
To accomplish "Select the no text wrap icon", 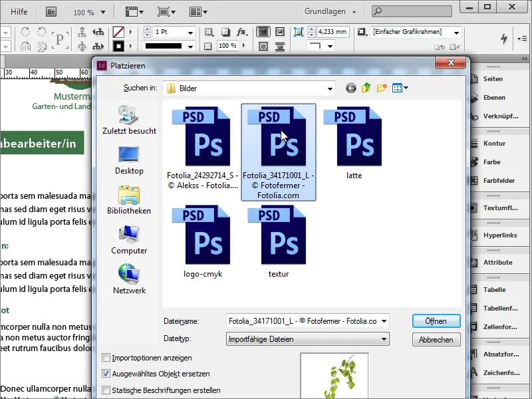I will [263, 32].
